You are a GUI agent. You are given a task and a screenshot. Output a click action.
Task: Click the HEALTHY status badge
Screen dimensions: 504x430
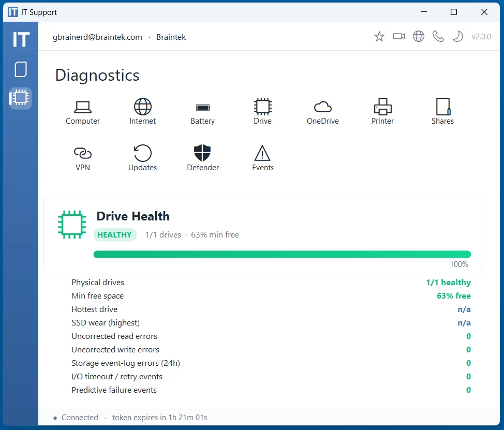point(115,235)
